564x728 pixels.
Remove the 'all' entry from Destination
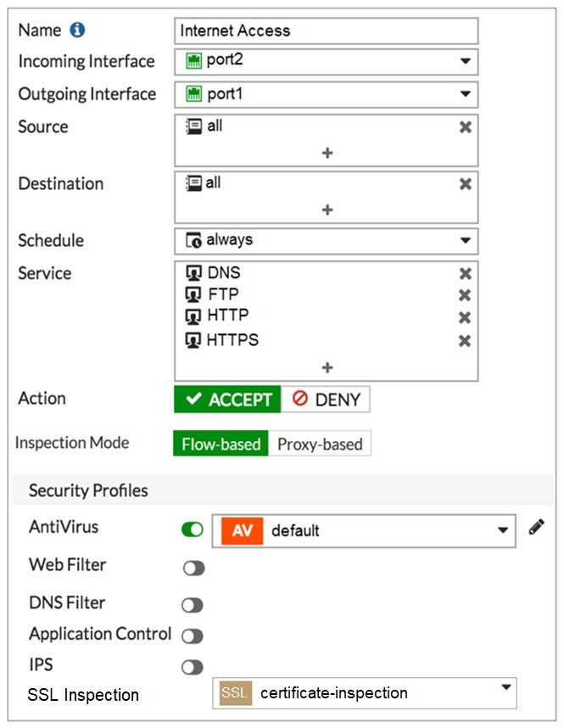[465, 184]
